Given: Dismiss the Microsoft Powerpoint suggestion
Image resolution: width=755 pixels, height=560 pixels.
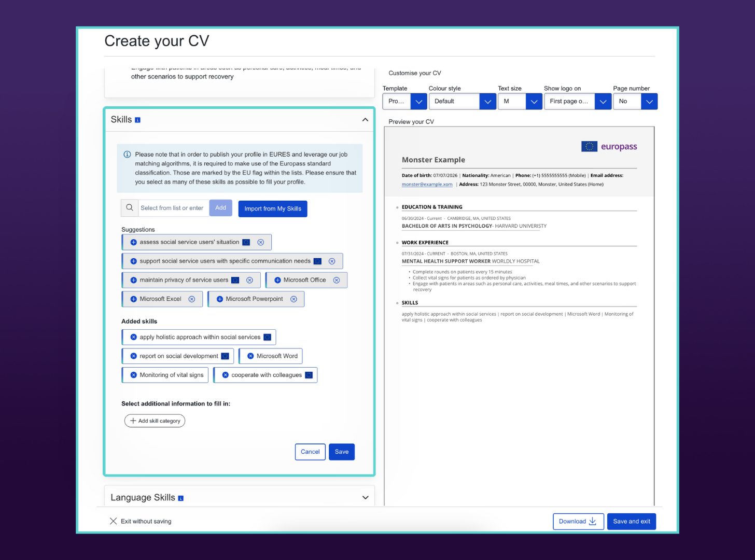Looking at the screenshot, I should (293, 299).
